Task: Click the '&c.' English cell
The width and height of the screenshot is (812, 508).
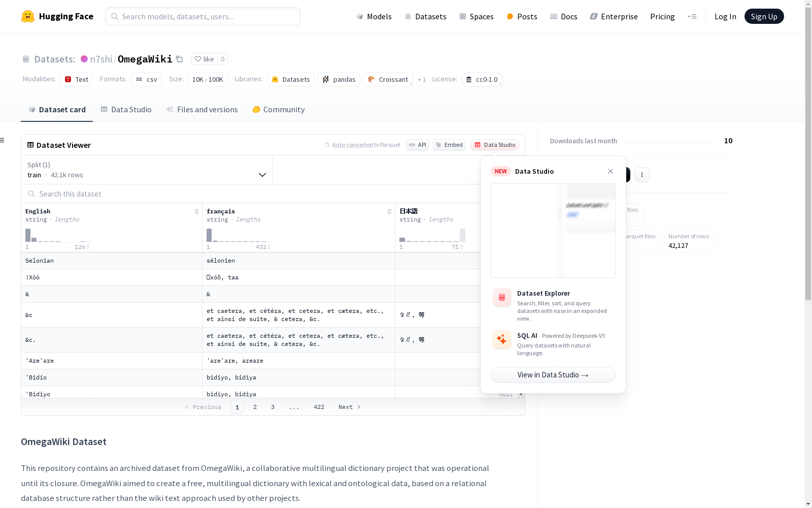Action: 112,340
